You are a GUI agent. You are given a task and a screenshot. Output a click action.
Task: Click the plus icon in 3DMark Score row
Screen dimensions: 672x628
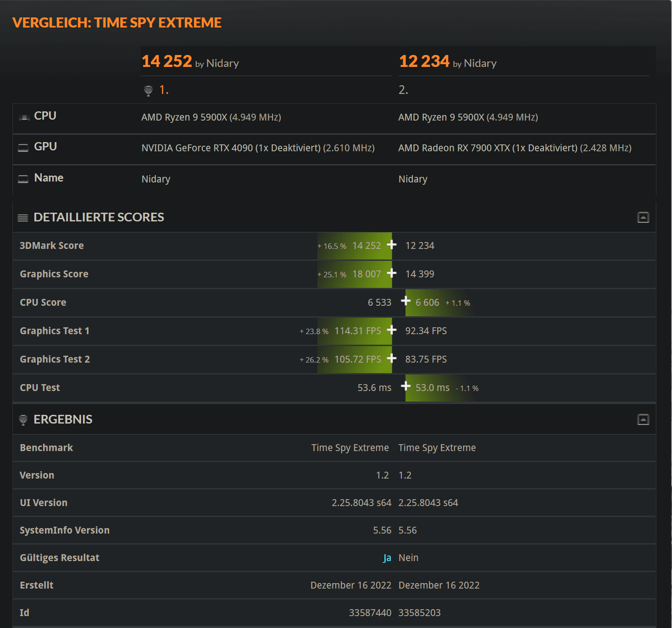point(392,244)
